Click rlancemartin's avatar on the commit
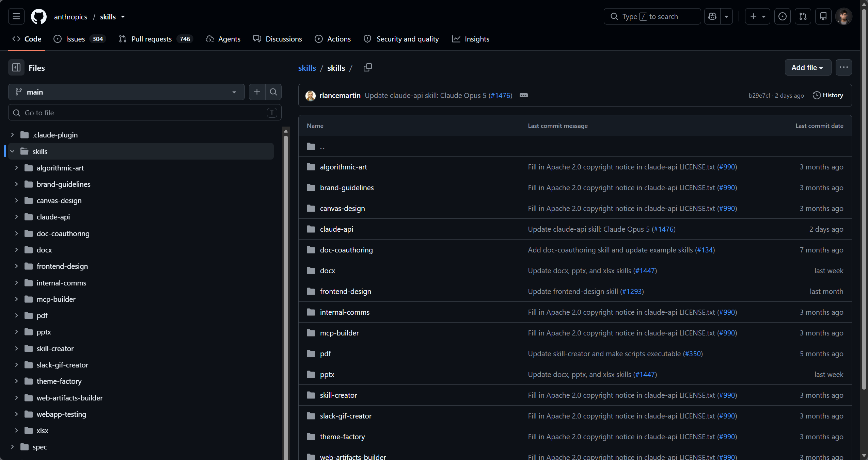 pos(311,96)
